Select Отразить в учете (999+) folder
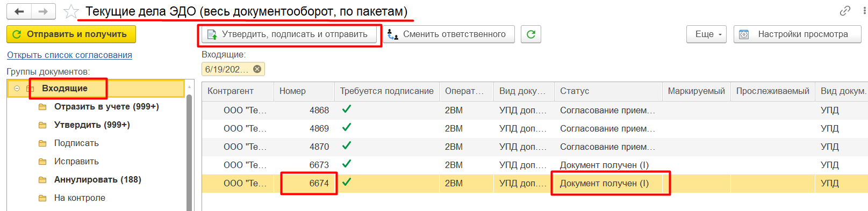The height and width of the screenshot is (211, 868). coord(106,106)
